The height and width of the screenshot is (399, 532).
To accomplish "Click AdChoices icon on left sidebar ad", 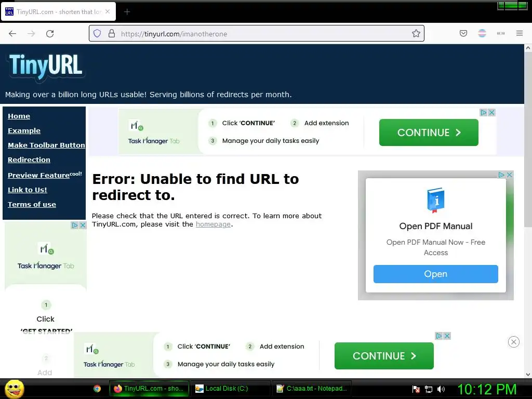I will tap(75, 225).
